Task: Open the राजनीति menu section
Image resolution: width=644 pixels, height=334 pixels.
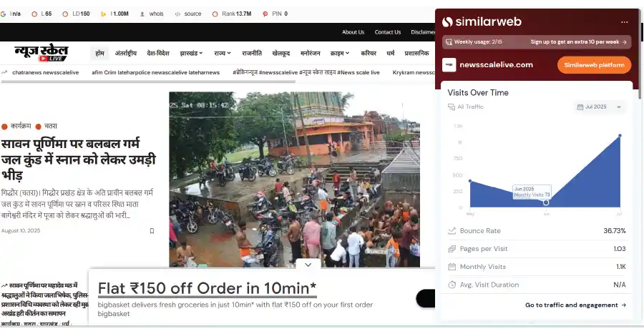Action: coord(252,54)
